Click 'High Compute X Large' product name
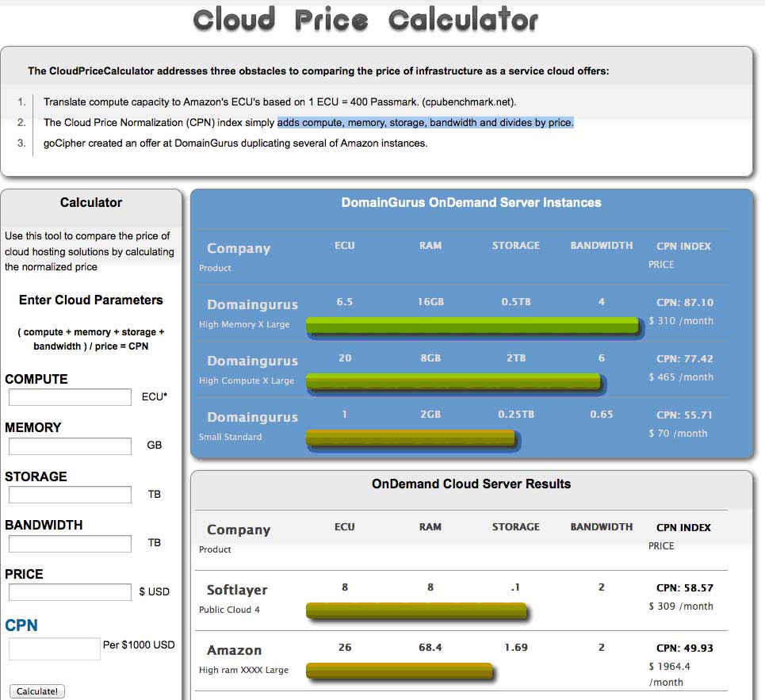Image resolution: width=765 pixels, height=700 pixels. pyautogui.click(x=247, y=381)
